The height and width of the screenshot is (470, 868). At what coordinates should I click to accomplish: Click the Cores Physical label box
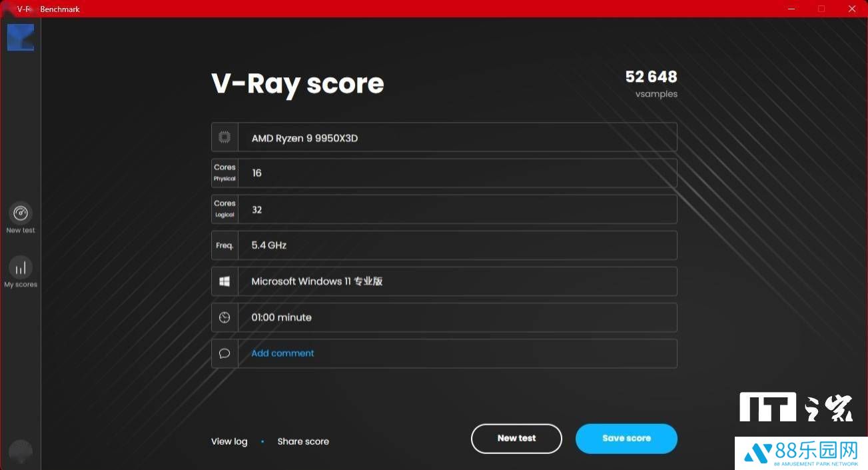(x=224, y=173)
